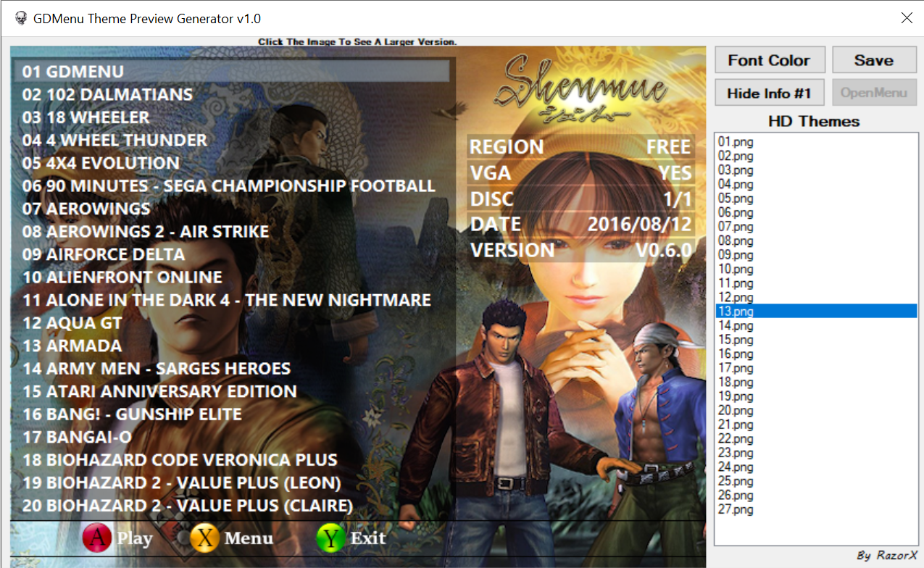Viewport: 924px width, 568px height.
Task: Click the highlighted 13.png theme entry
Action: (x=815, y=312)
